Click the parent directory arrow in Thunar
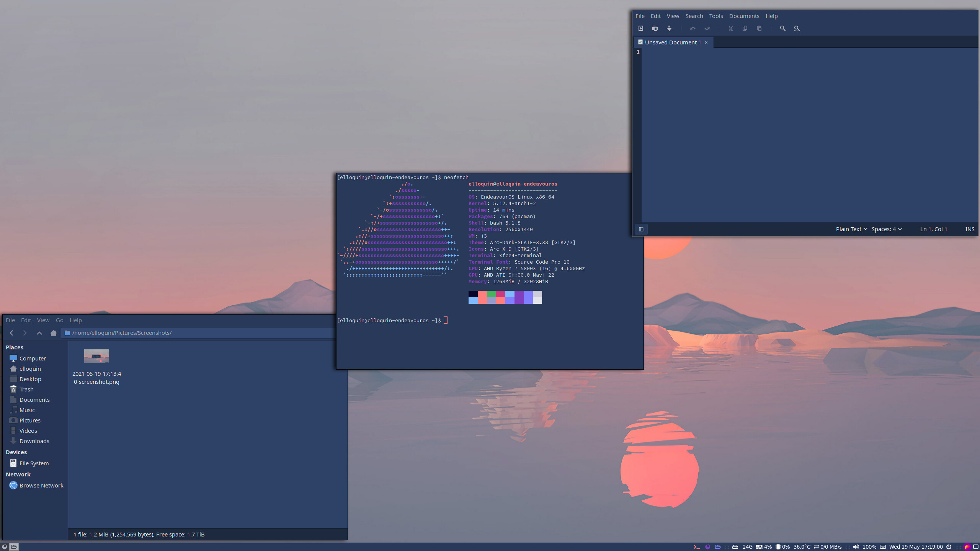This screenshot has width=980, height=551. pos(39,333)
